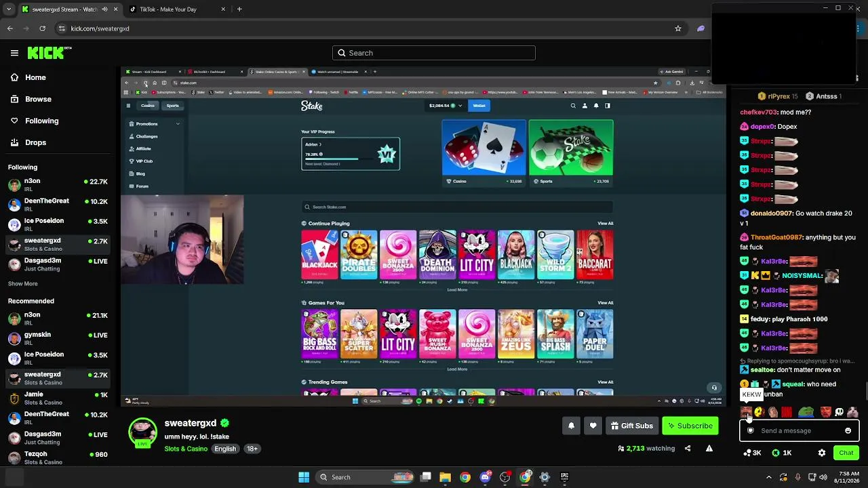
Task: Open chat settings gear icon
Action: click(x=822, y=453)
